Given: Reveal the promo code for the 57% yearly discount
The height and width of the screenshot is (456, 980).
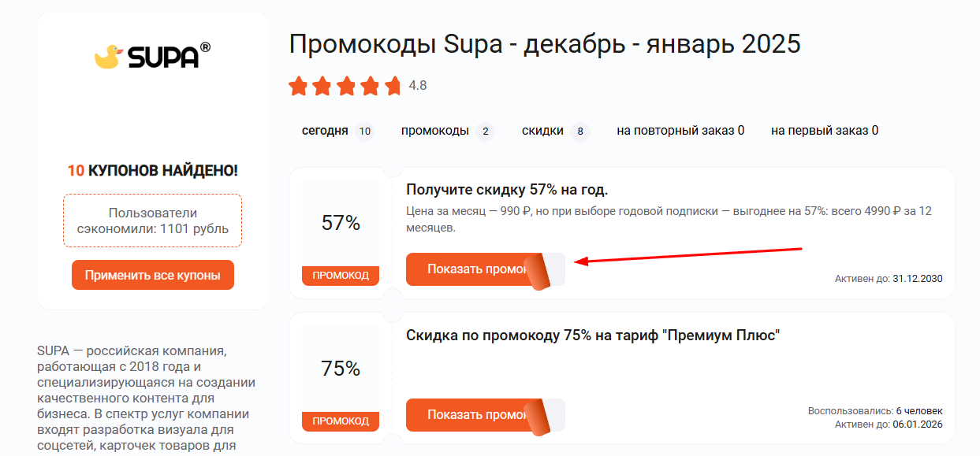Looking at the screenshot, I should (465, 269).
